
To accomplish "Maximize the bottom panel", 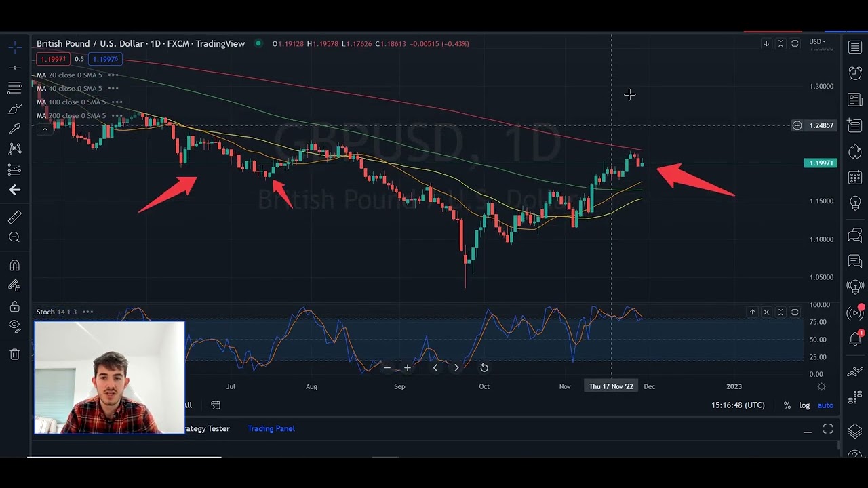I will 828,429.
